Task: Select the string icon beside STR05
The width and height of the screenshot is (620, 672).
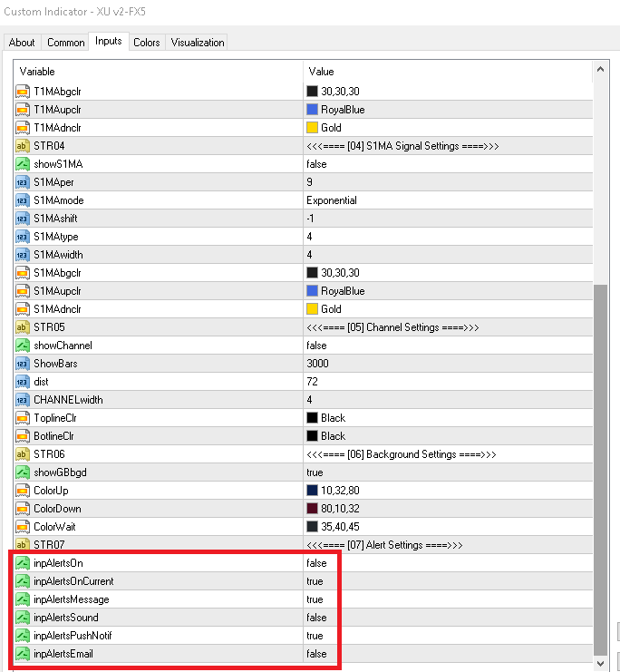Action: click(x=23, y=327)
